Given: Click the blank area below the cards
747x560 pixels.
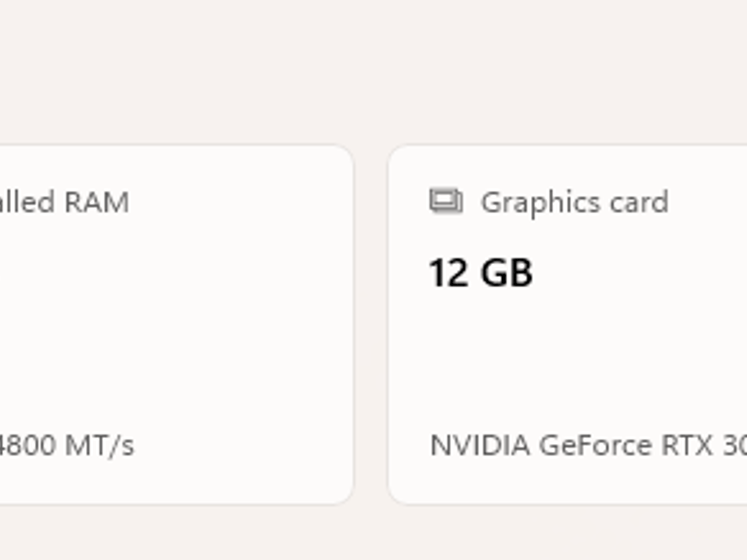Looking at the screenshot, I should click(x=373, y=533).
